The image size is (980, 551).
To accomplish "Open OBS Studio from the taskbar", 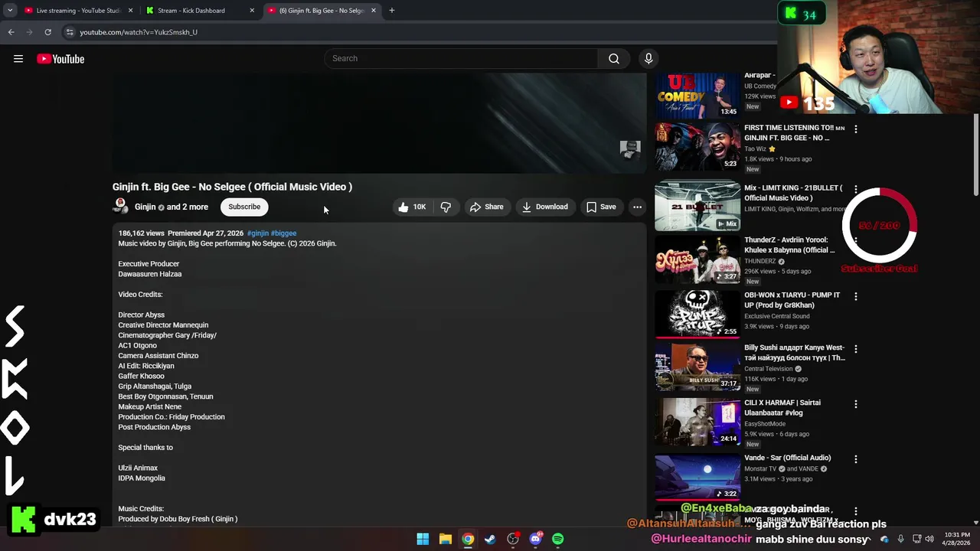I will (x=513, y=539).
